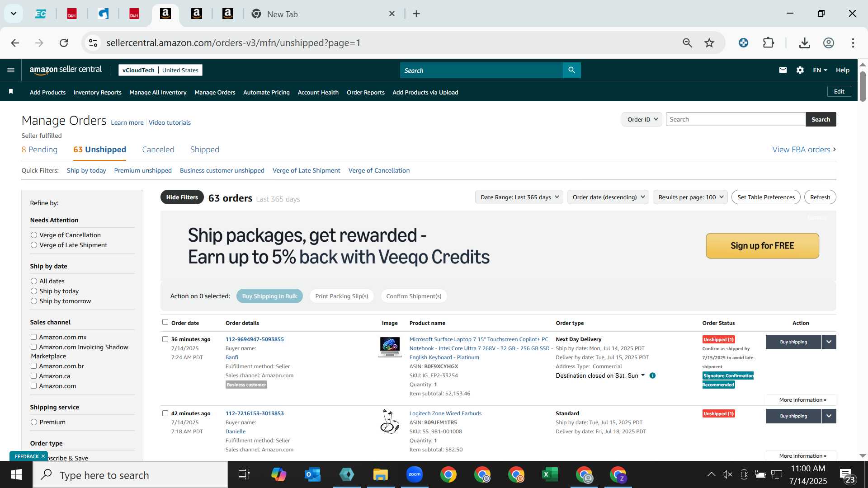Open the Chrome profile icon
The height and width of the screenshot is (488, 868).
click(829, 43)
